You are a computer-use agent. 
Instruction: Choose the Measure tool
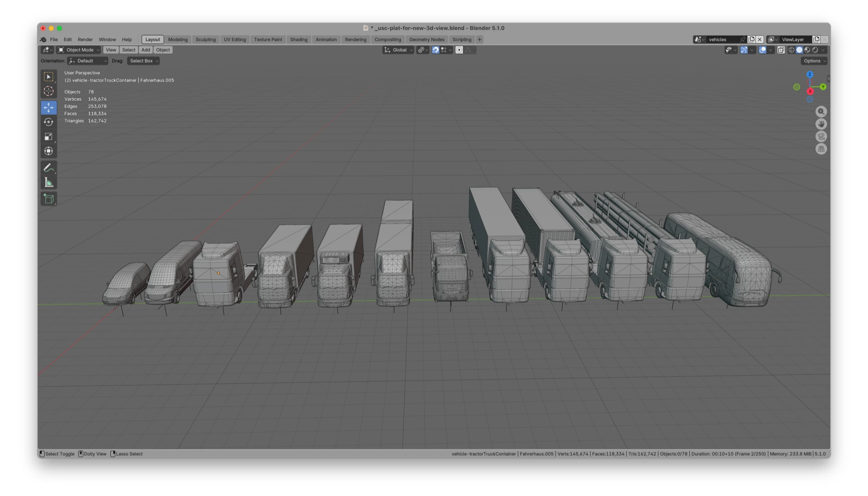[x=48, y=183]
